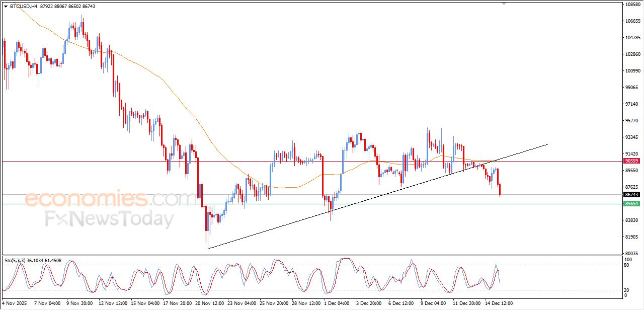Screen dimensions: 644x310
Task: Select the red 90559 price label
Action: pos(631,161)
